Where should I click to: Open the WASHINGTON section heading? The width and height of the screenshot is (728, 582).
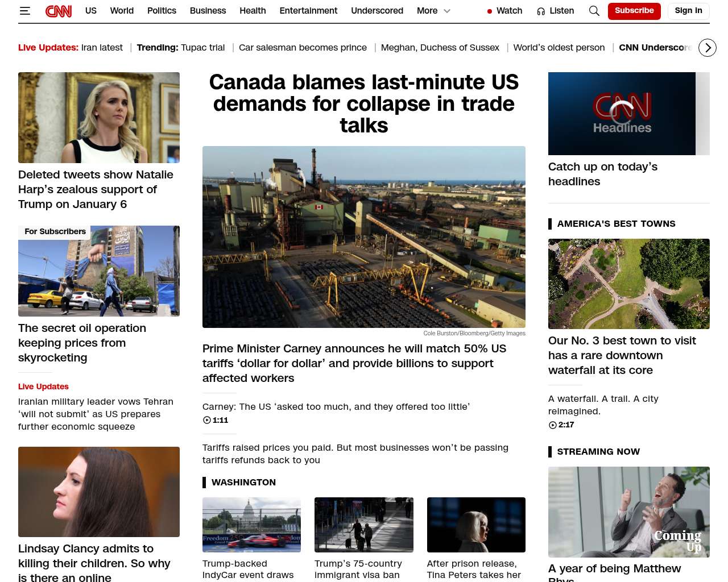pyautogui.click(x=243, y=483)
